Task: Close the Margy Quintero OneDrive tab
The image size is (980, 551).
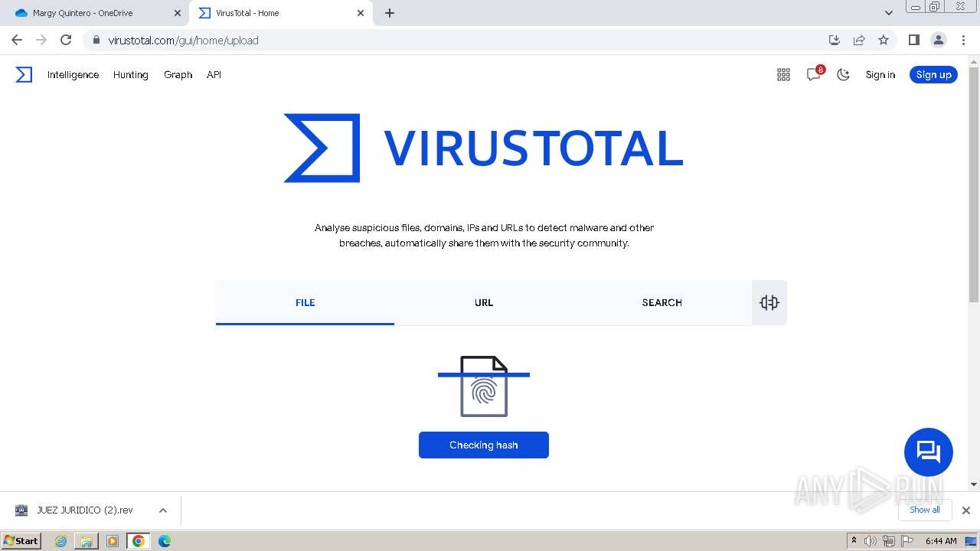Action: (178, 13)
